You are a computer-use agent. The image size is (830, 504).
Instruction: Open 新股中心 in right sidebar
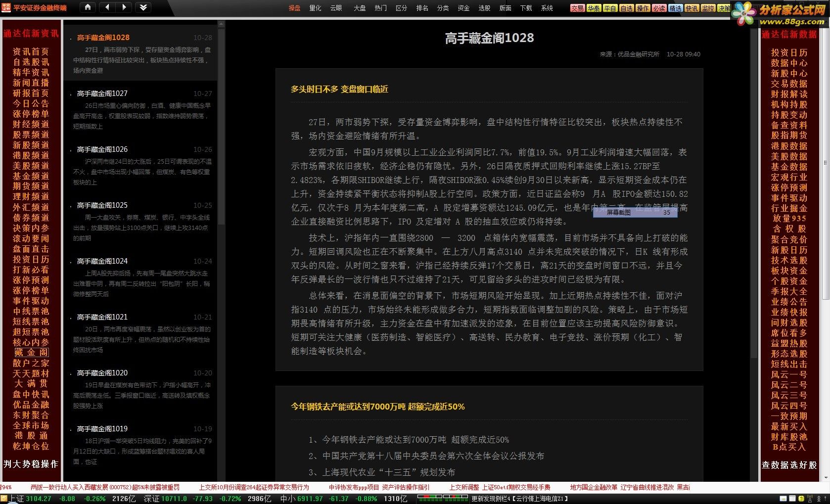point(789,73)
